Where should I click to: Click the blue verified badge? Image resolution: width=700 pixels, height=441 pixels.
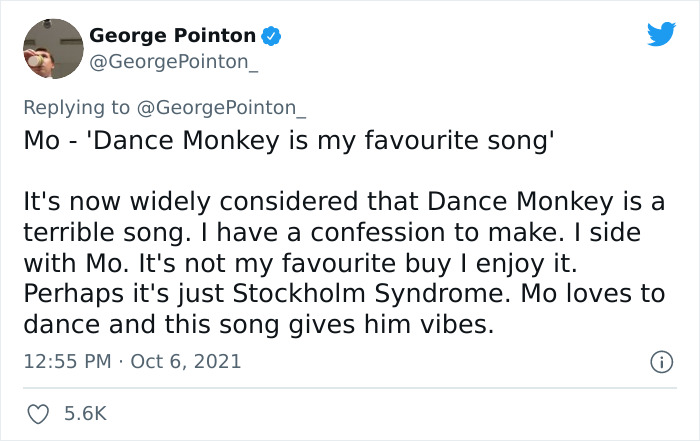pos(271,36)
